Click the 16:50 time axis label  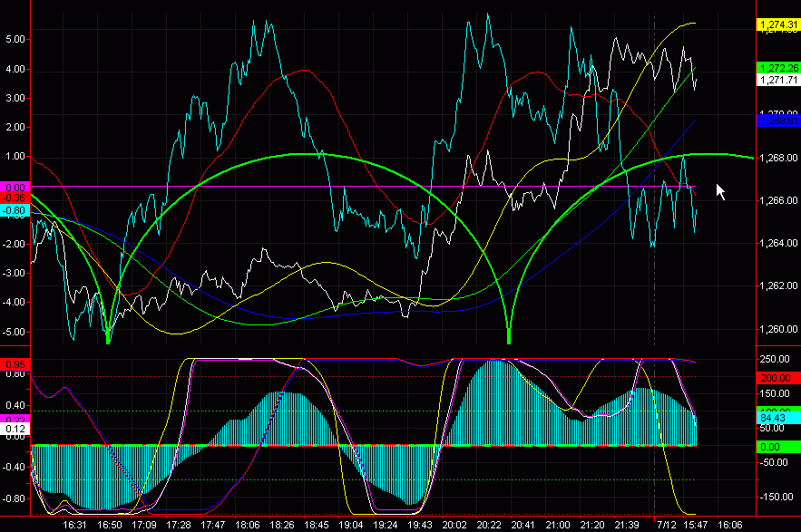coord(110,525)
